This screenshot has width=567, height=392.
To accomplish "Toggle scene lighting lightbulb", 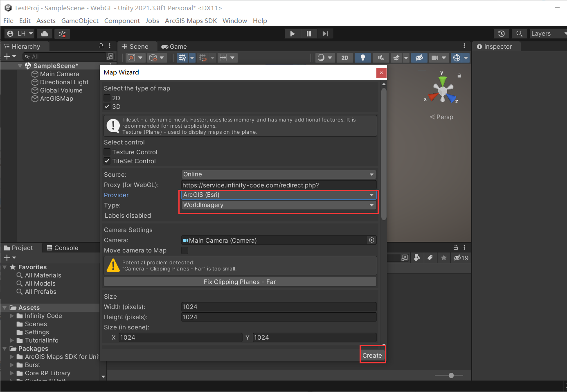I will pos(362,58).
